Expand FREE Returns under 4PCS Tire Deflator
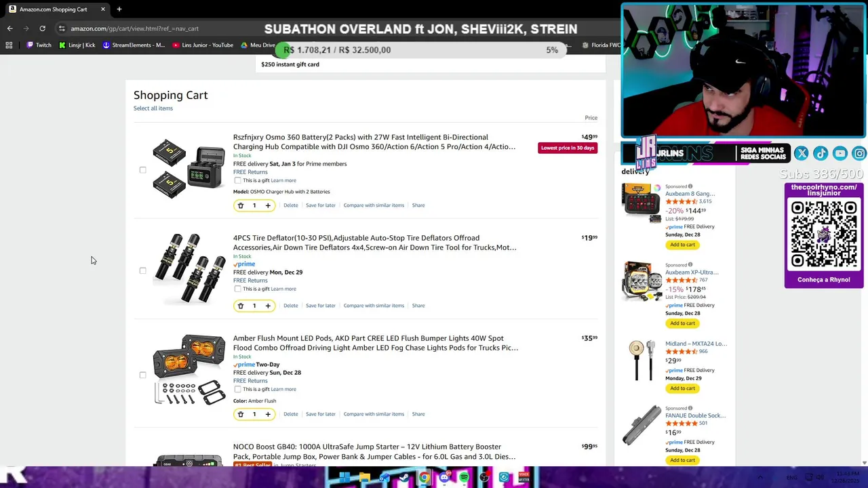This screenshot has width=868, height=488. pos(250,281)
